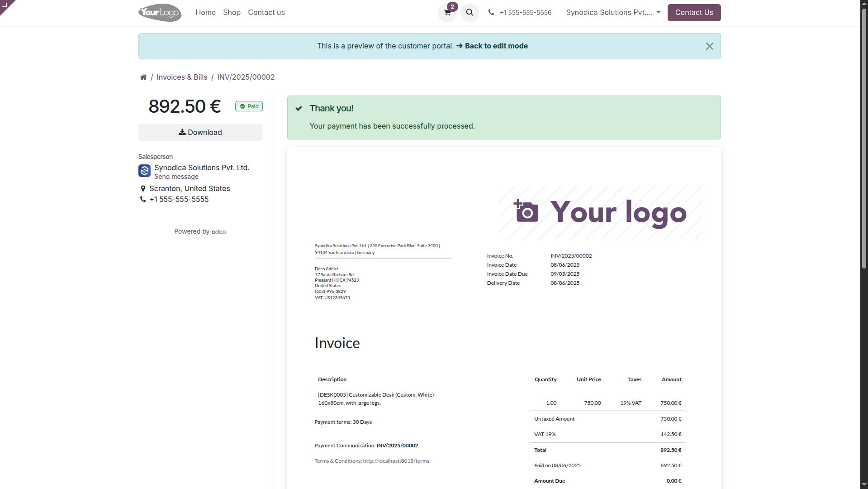Click the phone icon beside +1 555-555-5556

491,13
